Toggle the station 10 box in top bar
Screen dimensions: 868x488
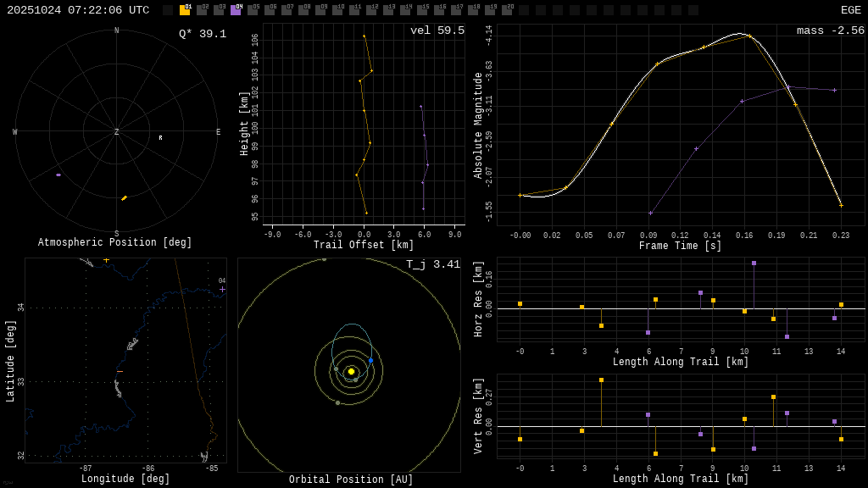(x=337, y=10)
